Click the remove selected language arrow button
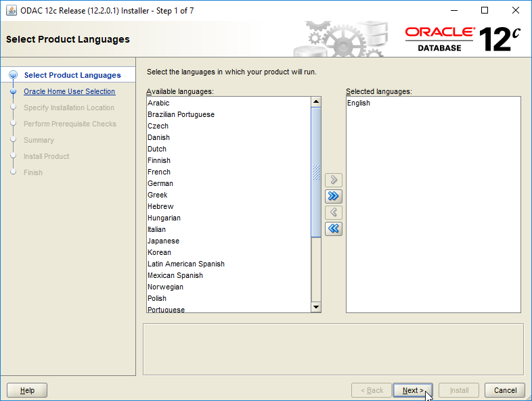The height and width of the screenshot is (401, 532). point(334,212)
